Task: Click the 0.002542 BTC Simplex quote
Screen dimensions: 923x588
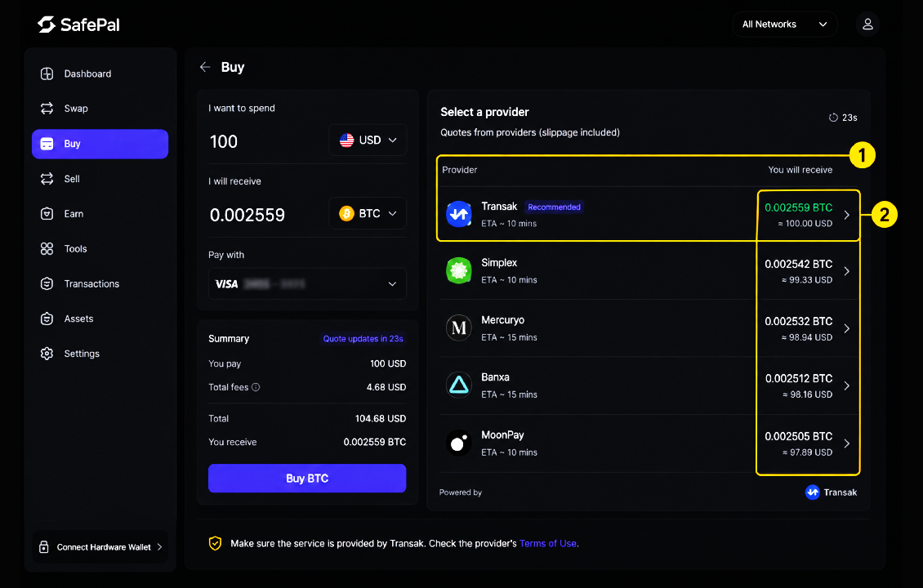Action: 798,265
